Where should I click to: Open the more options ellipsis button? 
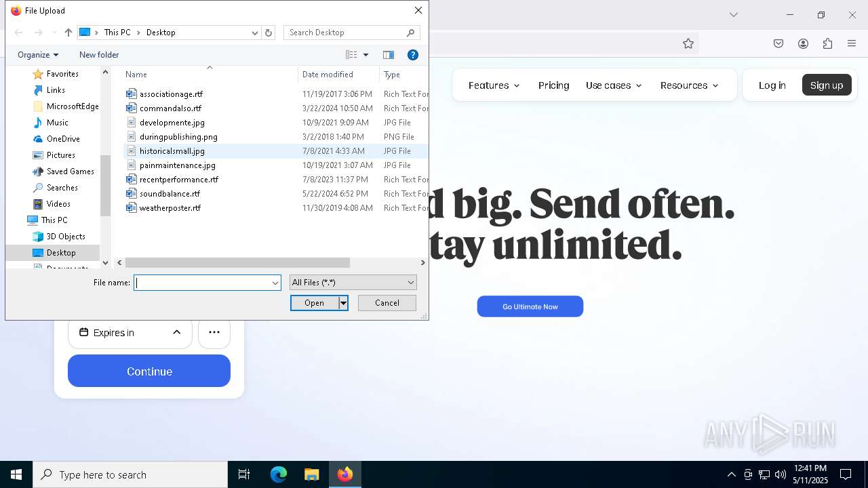[214, 333]
